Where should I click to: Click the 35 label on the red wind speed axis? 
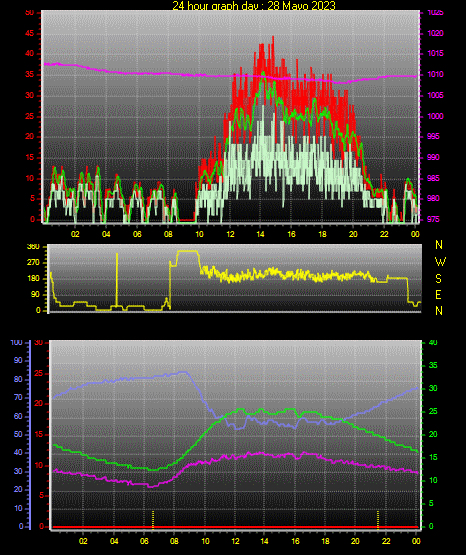[30, 75]
